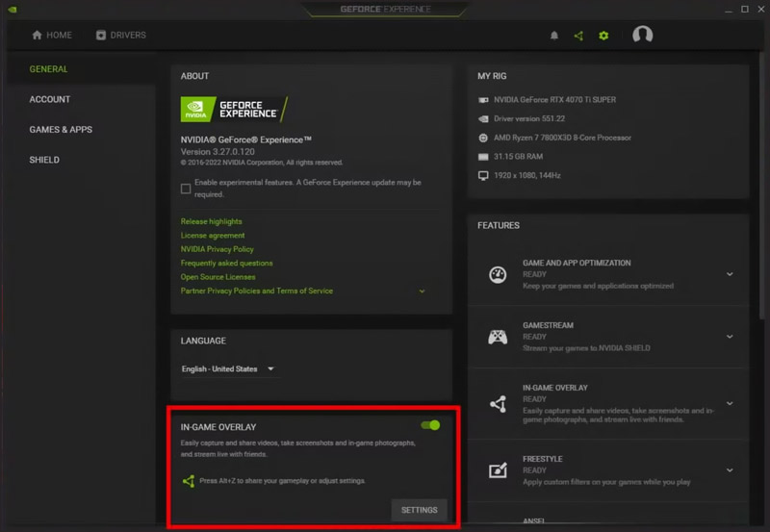Click the green share icon near Alt+Z hint

click(x=189, y=481)
